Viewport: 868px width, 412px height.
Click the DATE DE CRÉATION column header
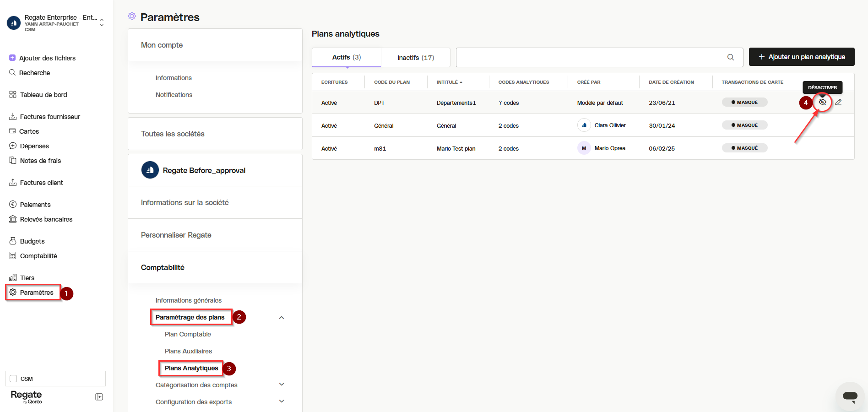(671, 82)
